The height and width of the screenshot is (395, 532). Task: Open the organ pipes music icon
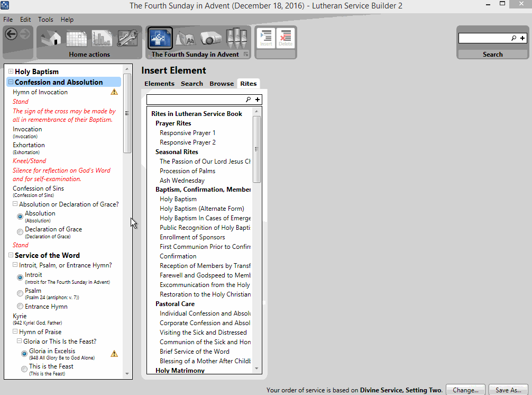click(x=236, y=38)
